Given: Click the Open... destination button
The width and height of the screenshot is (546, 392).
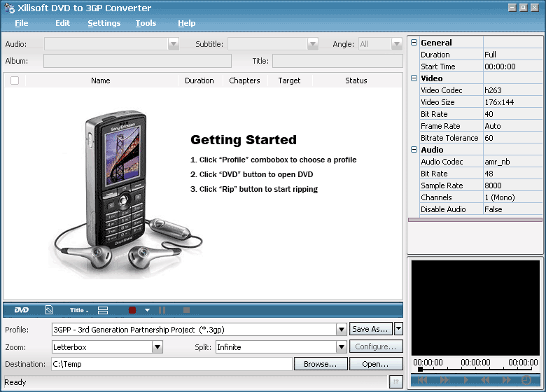Looking at the screenshot, I should click(376, 364).
